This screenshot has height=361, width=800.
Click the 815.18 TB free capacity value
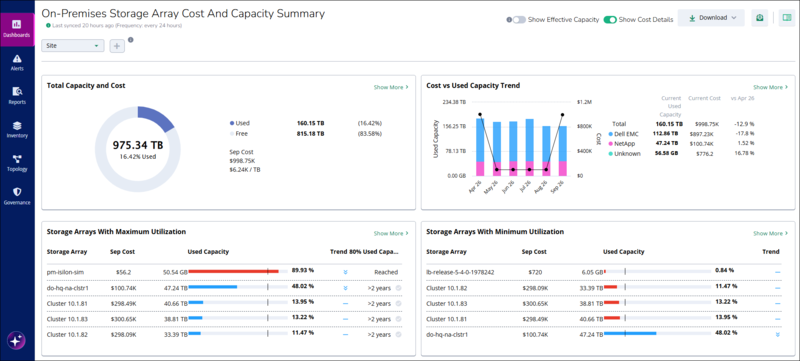[310, 134]
